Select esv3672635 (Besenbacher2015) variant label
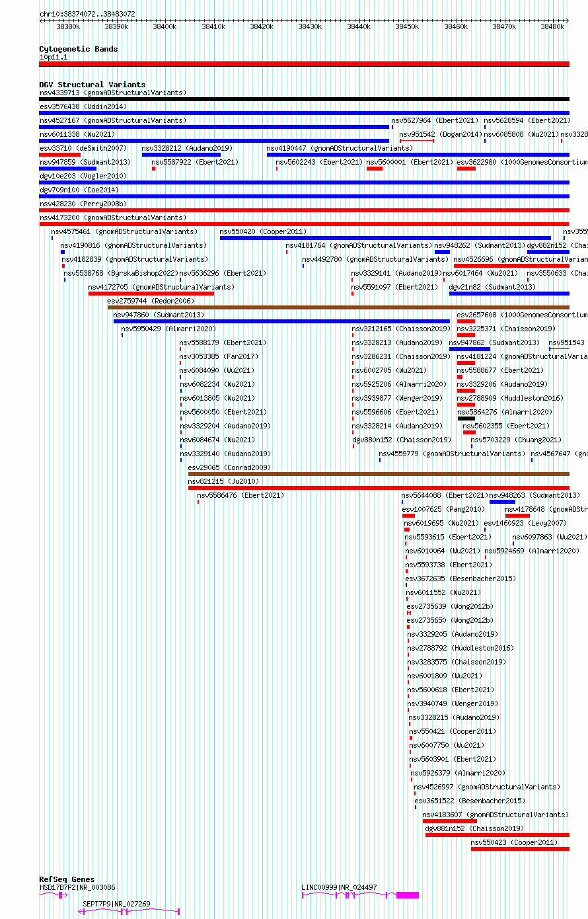Screen dimensions: 588x919 tap(460, 579)
